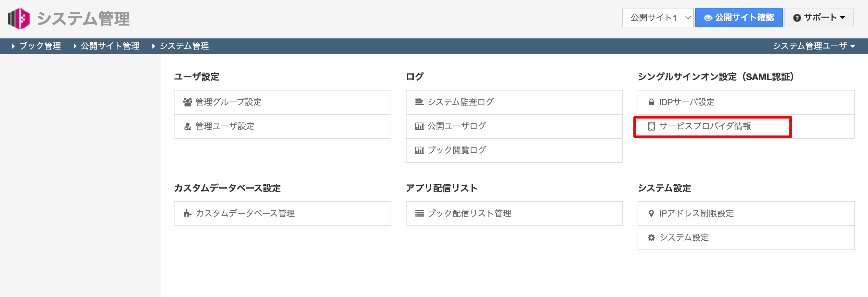Open the サービスプロバイダ情報 link
This screenshot has width=868, height=297.
pyautogui.click(x=705, y=126)
